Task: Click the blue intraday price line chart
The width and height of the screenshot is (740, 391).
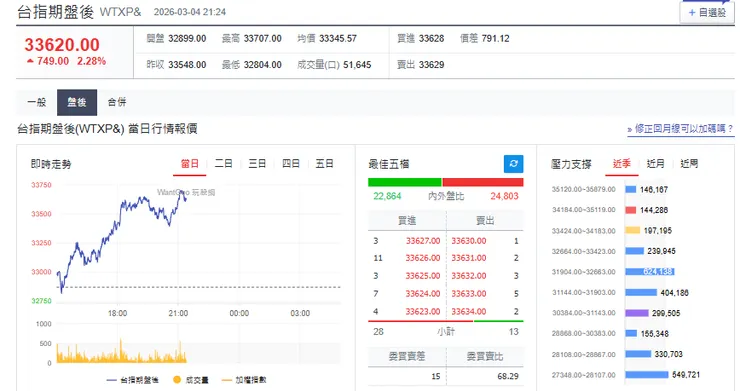Action: (x=122, y=243)
